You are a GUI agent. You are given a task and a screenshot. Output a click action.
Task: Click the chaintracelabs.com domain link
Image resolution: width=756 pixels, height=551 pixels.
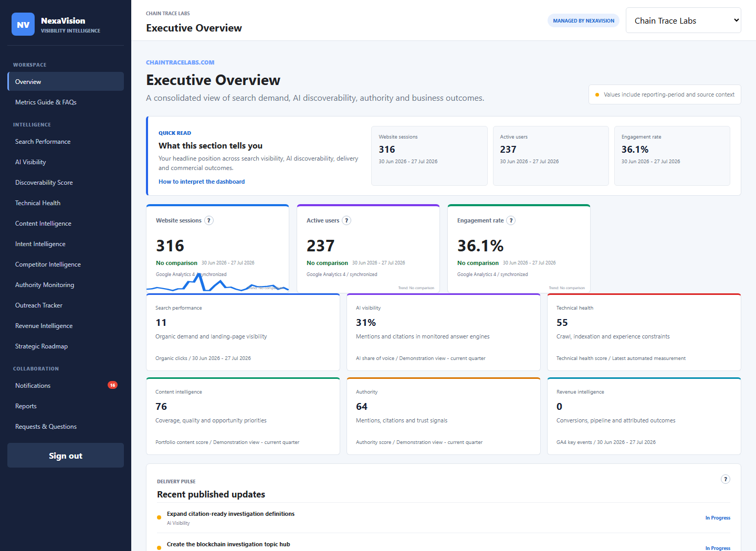click(180, 62)
